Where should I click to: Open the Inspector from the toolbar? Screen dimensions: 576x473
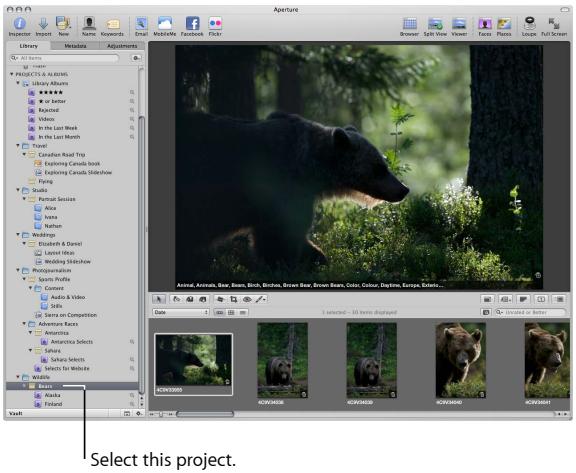pyautogui.click(x=19, y=26)
